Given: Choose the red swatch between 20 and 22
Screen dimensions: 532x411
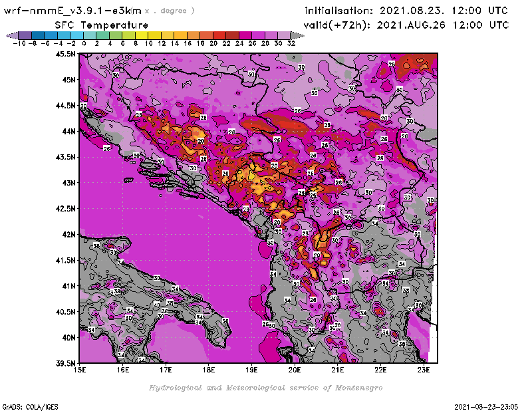Looking at the screenshot, I should pos(219,35).
